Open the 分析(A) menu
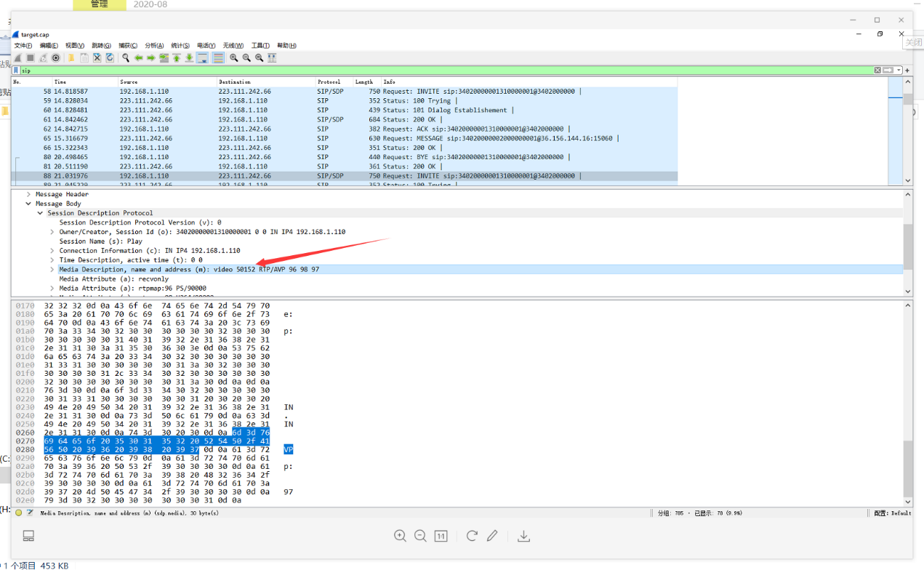This screenshot has width=924, height=570. click(x=154, y=46)
